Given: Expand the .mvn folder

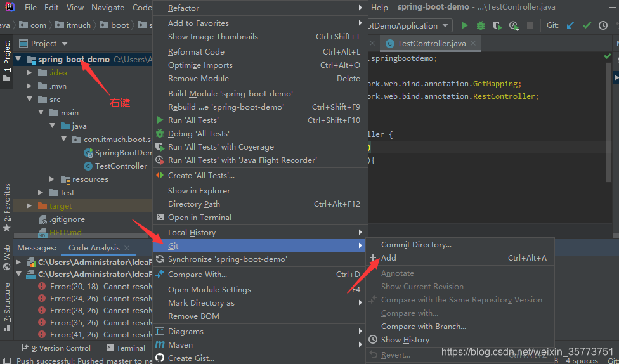Looking at the screenshot, I should click(29, 86).
